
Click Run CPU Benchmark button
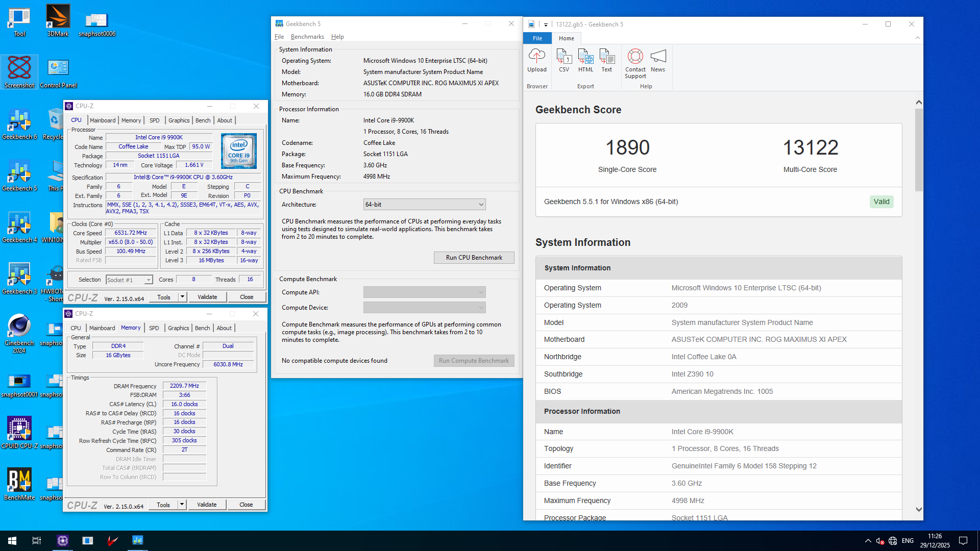pos(474,258)
